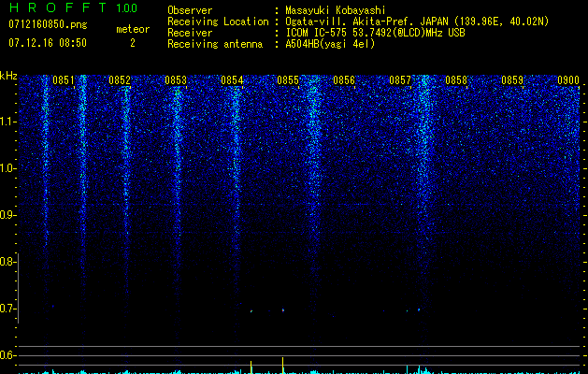Click the meteor count value 2
Screen dimensions: 588x374
tap(133, 43)
